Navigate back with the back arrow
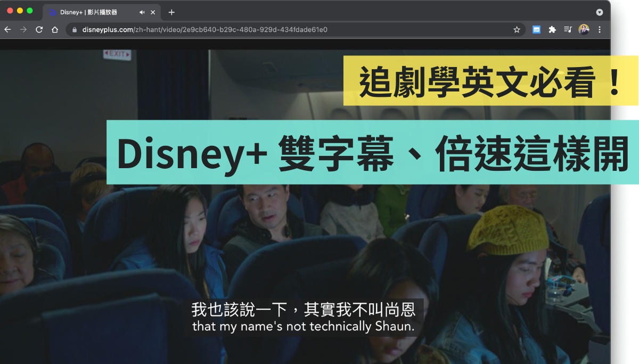Screen dimensions: 639x364 [7, 30]
